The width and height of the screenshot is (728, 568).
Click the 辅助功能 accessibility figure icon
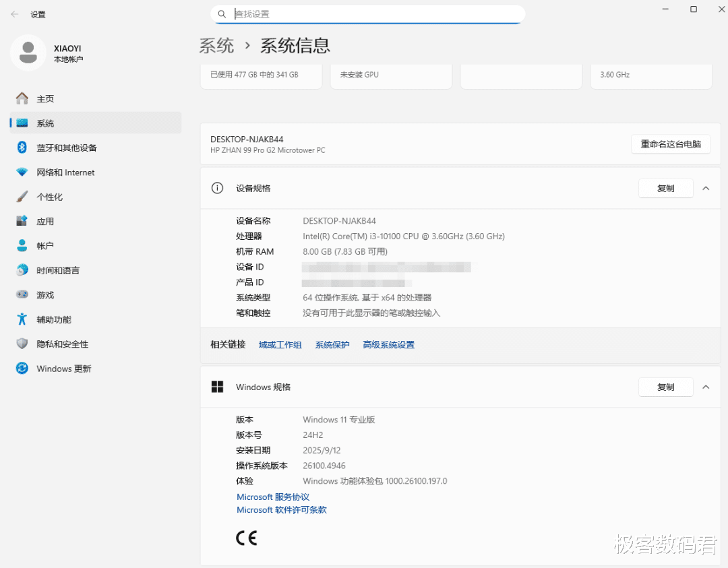coord(22,319)
